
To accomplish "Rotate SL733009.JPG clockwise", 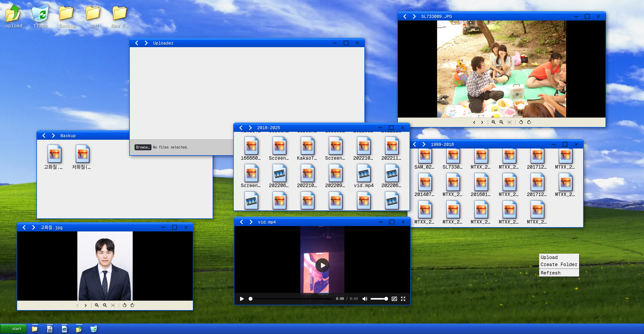I will [x=529, y=122].
